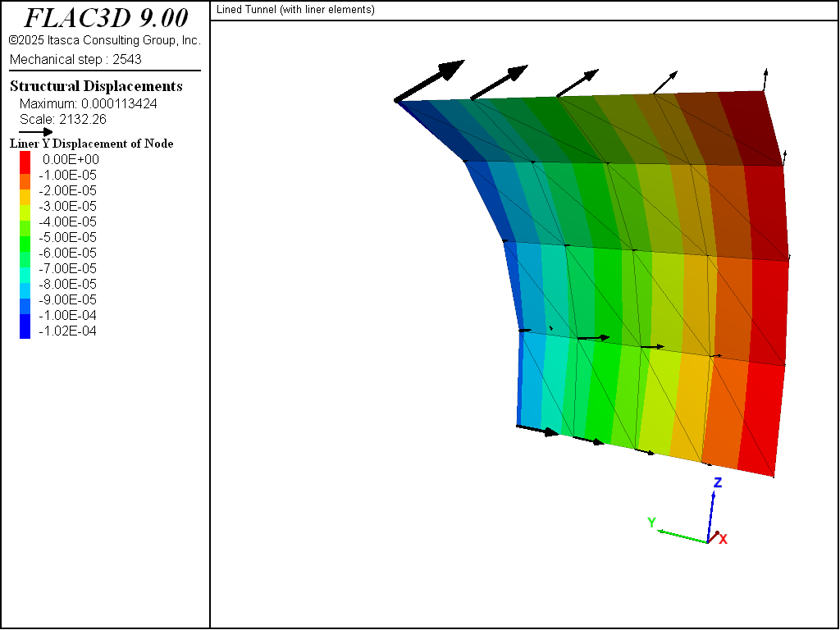Click the -4.00E-05 legend value
The width and height of the screenshot is (840, 630).
click(68, 221)
